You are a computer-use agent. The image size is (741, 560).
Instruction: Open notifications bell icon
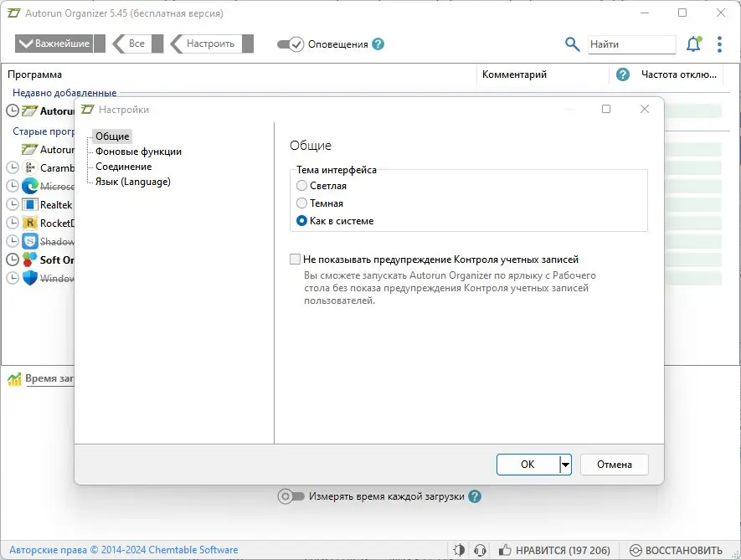point(693,44)
